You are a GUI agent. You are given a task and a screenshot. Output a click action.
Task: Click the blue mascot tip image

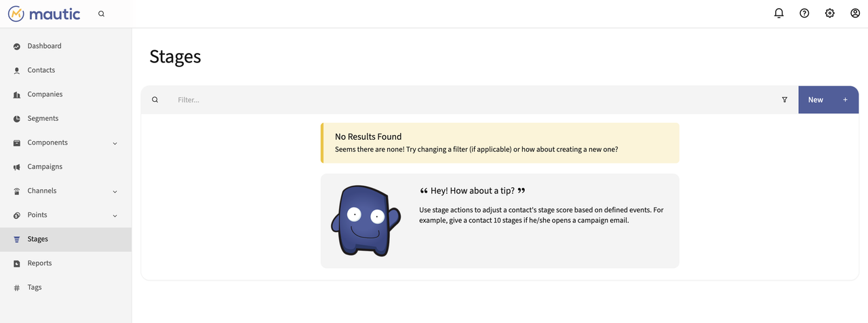click(x=366, y=221)
